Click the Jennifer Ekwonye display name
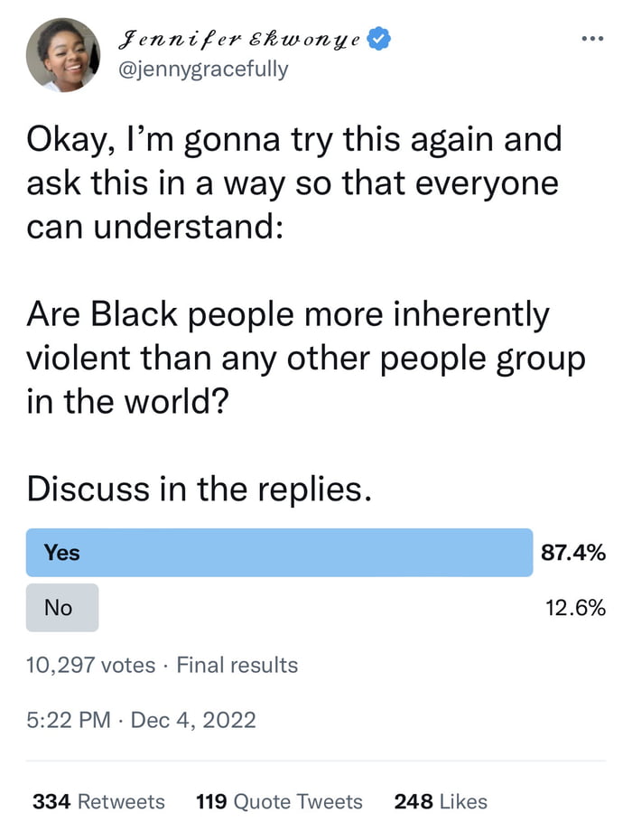Viewport: 632px width, 840px height. tap(240, 39)
